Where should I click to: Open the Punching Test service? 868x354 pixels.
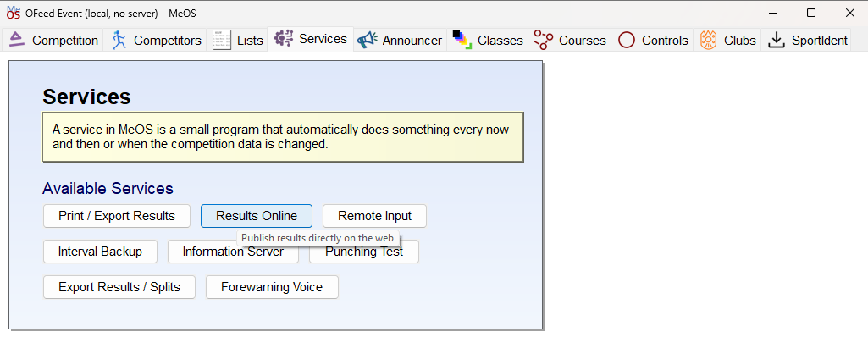point(363,252)
